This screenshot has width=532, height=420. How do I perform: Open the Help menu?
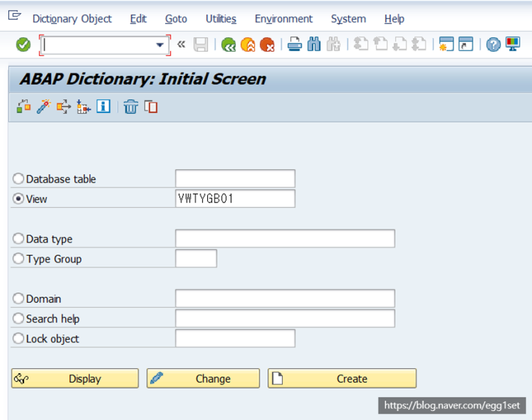[394, 19]
